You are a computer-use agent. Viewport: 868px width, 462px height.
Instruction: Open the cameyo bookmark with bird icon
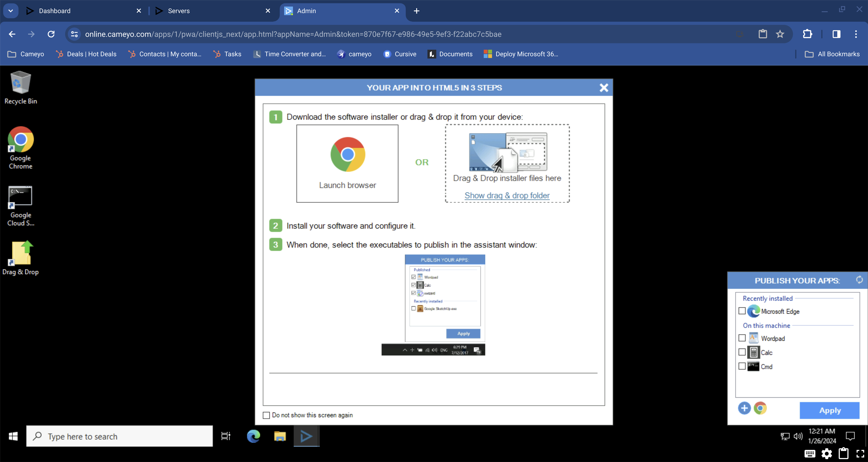(354, 54)
